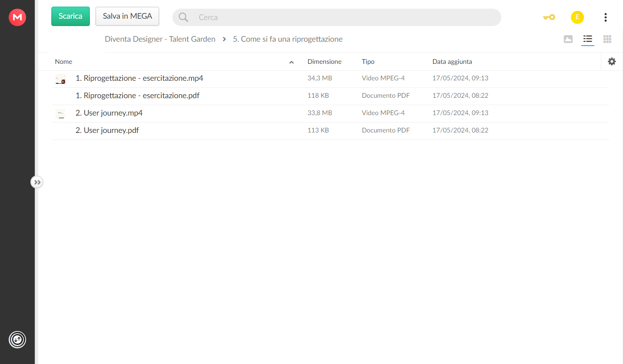Open the yellow E account avatar

tap(577, 17)
